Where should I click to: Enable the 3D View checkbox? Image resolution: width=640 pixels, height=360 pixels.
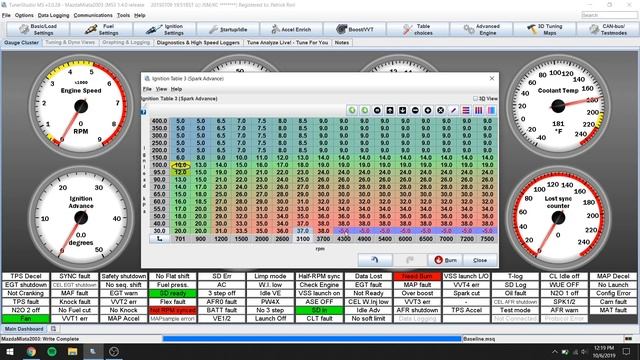(475, 98)
